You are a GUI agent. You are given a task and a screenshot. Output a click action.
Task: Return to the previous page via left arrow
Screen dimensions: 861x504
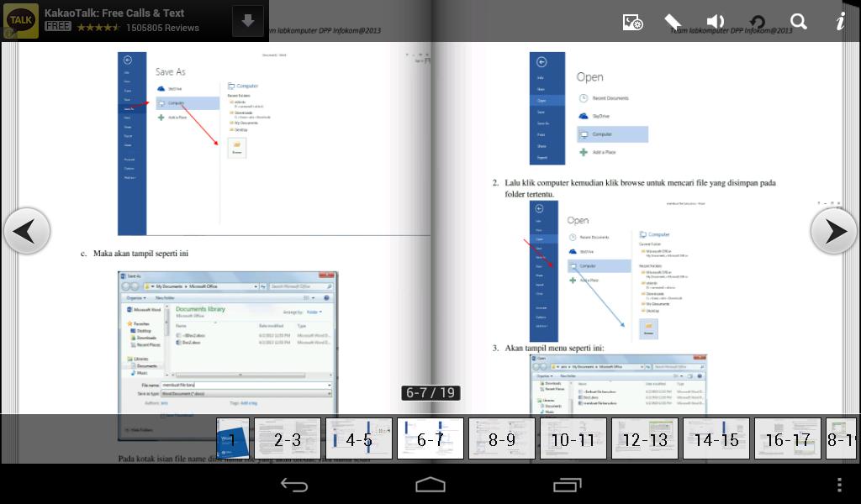tap(27, 230)
